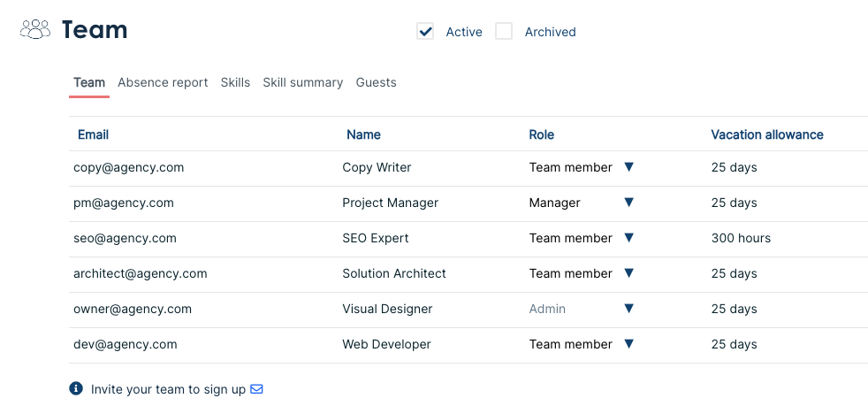The image size is (868, 406).
Task: Open Solution Architect role dropdown
Action: [628, 273]
